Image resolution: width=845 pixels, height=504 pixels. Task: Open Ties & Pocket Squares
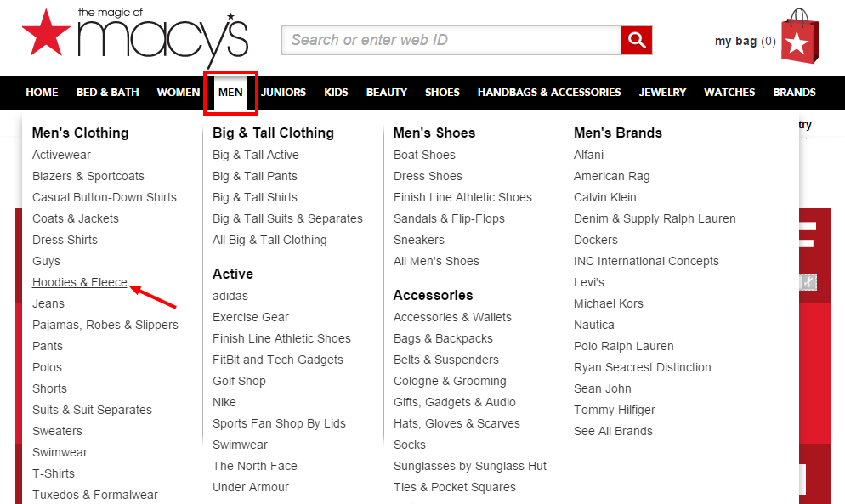tap(454, 487)
